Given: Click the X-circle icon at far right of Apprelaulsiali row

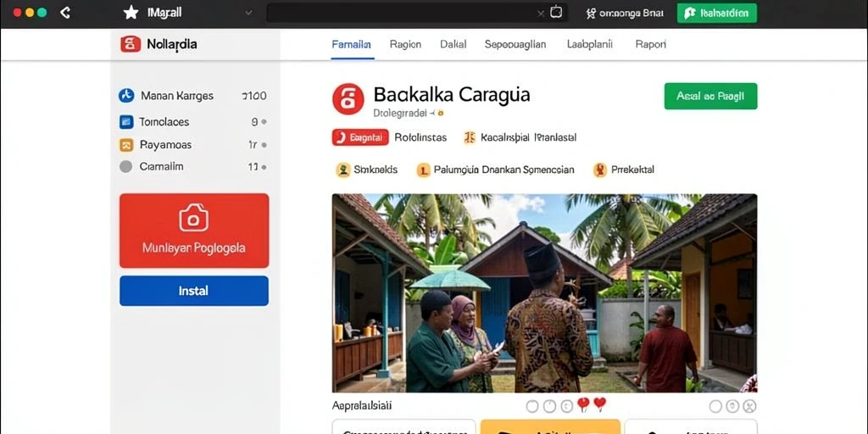Looking at the screenshot, I should (x=749, y=406).
